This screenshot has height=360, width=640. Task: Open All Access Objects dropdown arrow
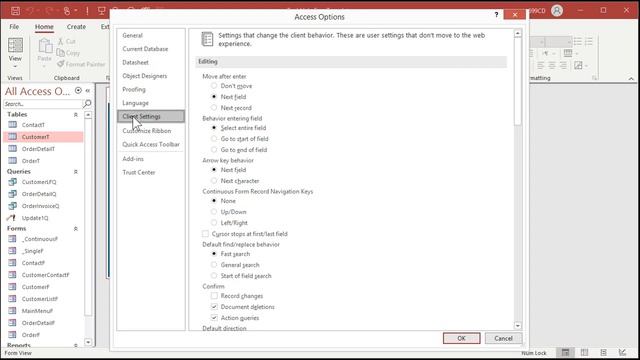click(78, 91)
